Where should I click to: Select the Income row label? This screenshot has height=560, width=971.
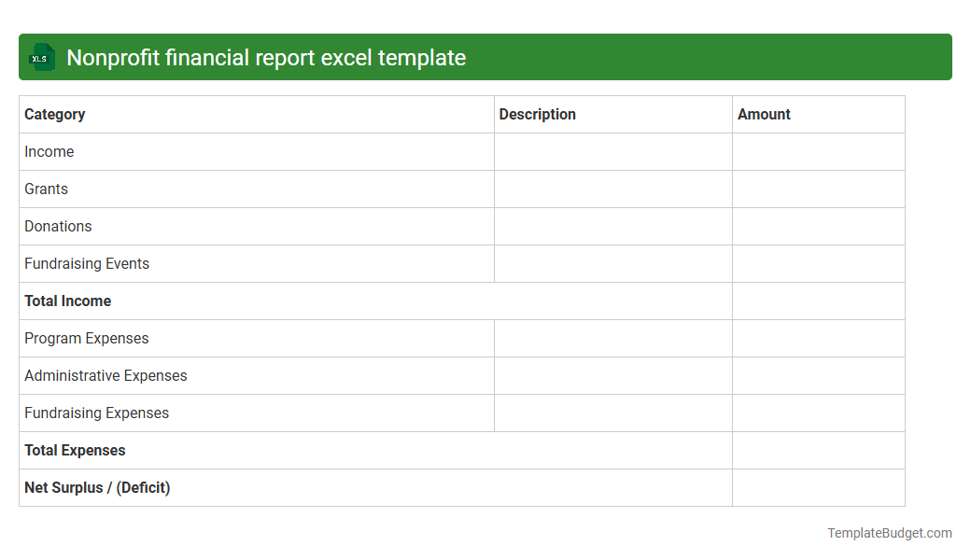click(49, 151)
